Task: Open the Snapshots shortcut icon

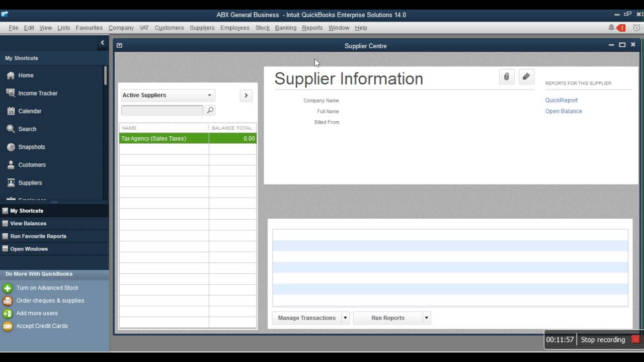Action: [11, 147]
